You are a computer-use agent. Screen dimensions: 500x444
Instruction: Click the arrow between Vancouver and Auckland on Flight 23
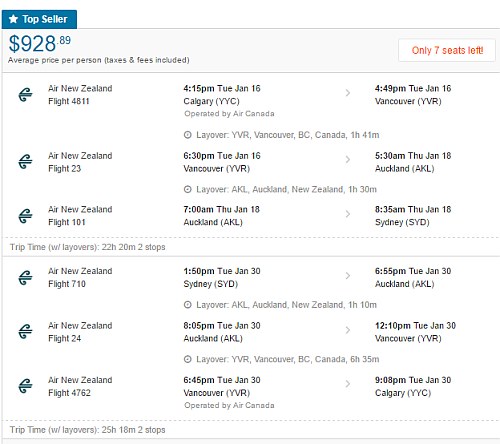click(x=348, y=160)
